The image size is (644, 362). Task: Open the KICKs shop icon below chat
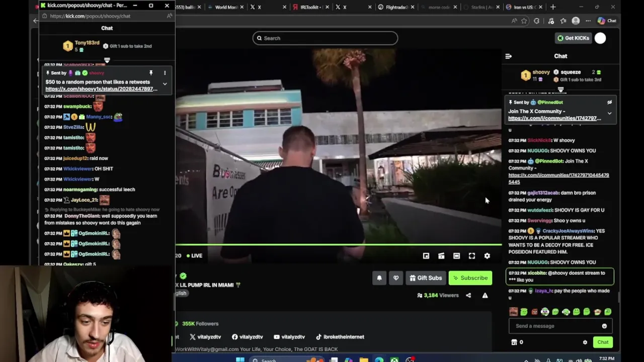(x=514, y=342)
